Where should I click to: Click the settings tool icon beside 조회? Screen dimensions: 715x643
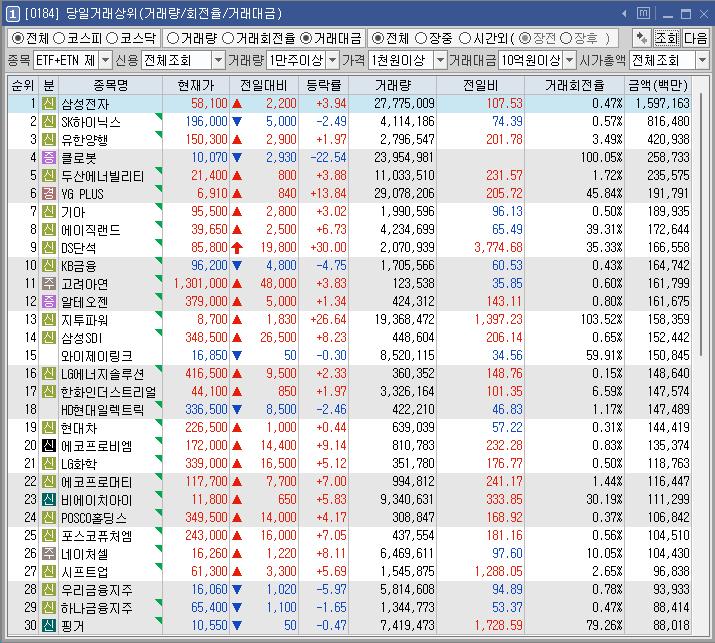[642, 38]
